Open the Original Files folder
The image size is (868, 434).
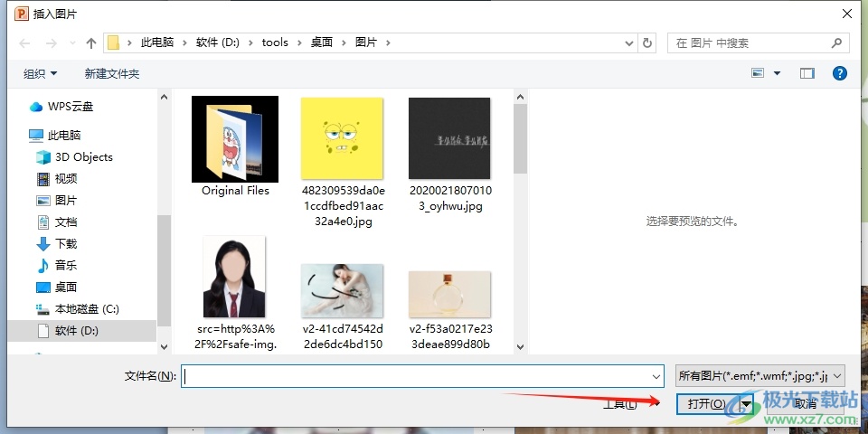pyautogui.click(x=235, y=145)
